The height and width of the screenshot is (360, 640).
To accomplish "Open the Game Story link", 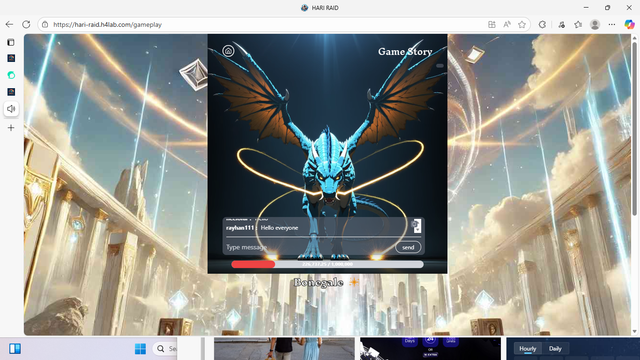I will point(405,51).
